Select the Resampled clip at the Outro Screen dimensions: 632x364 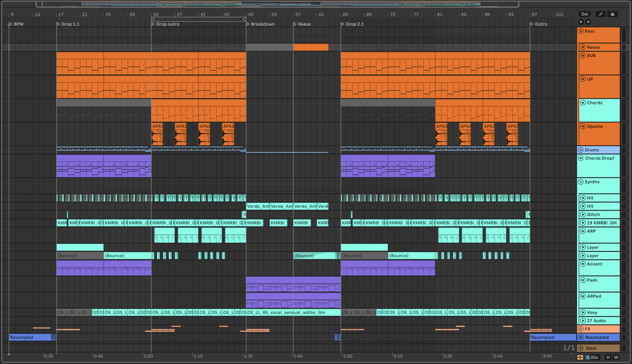(553, 337)
